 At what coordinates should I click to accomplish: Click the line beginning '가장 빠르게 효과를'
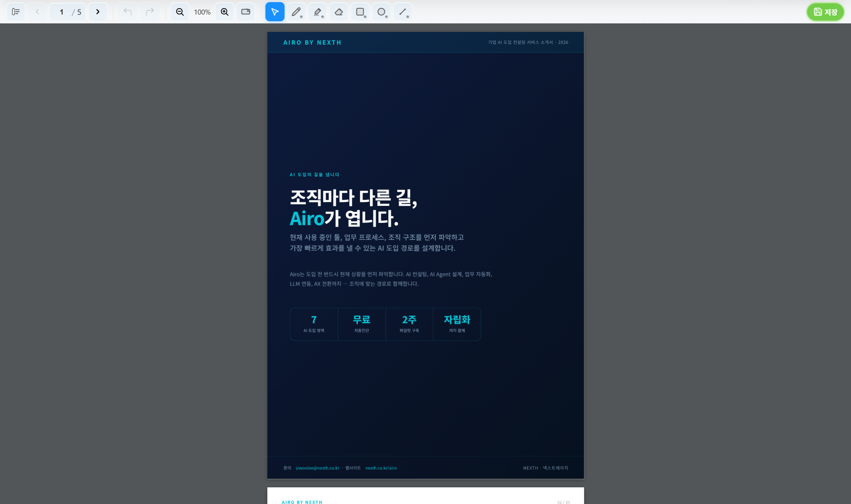(x=372, y=248)
